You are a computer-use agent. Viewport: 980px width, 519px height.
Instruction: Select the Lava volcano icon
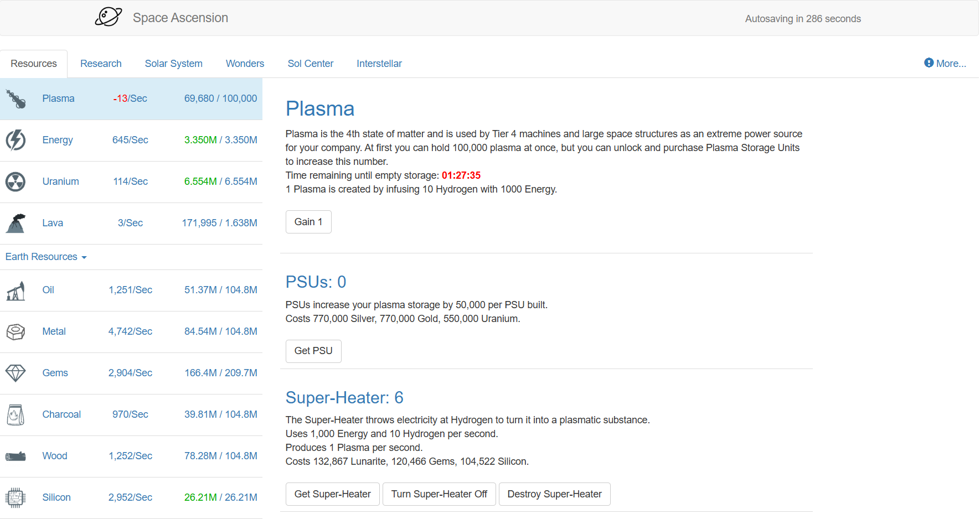pos(16,223)
